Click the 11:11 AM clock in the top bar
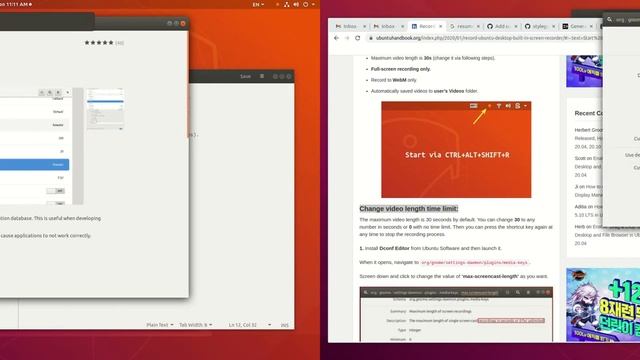 (x=16, y=4)
